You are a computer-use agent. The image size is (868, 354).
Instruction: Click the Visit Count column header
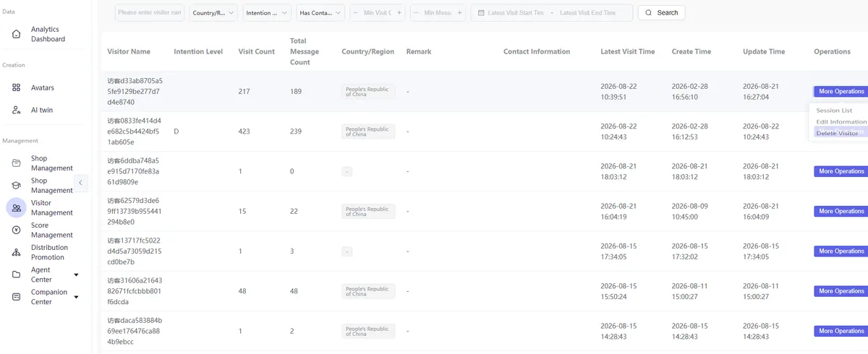pos(257,52)
